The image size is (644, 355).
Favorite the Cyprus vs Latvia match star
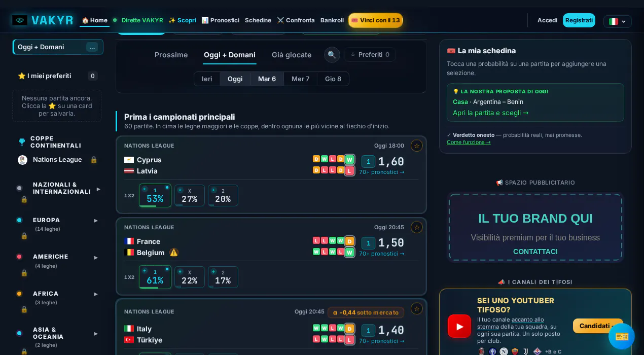click(417, 146)
